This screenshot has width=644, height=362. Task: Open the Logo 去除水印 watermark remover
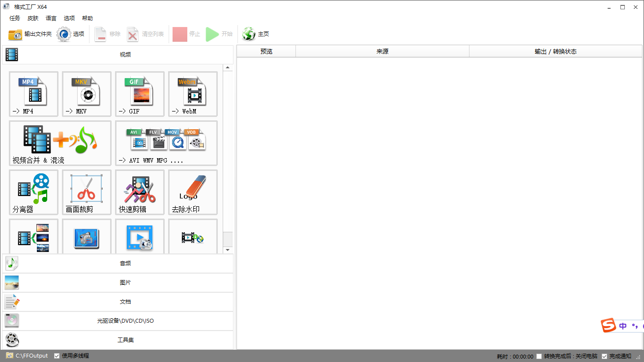[x=193, y=192]
